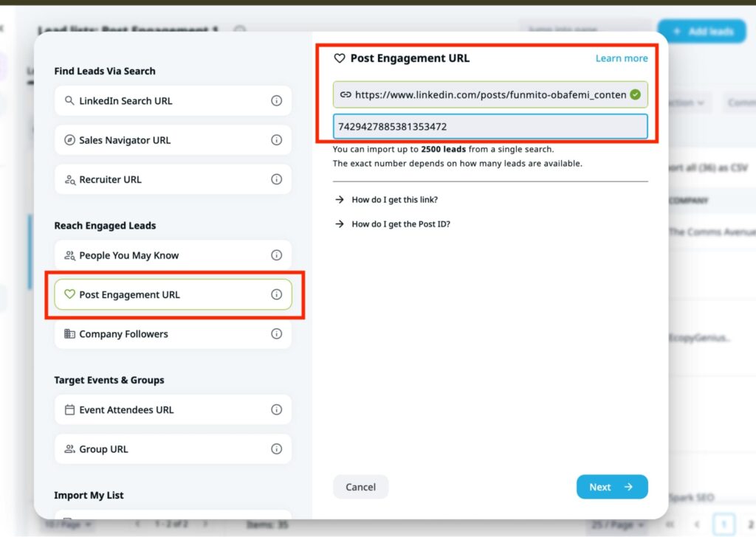Viewport: 756px width, 537px height.
Task: Click inside the Post ID input field
Action: pyautogui.click(x=490, y=125)
